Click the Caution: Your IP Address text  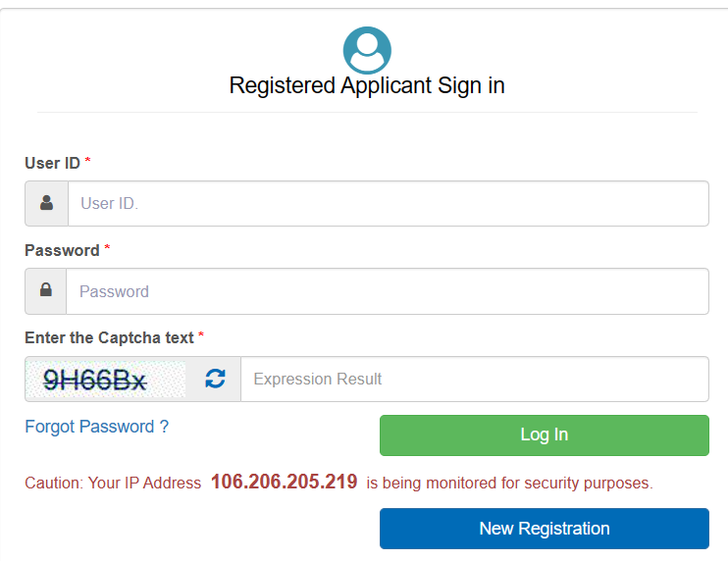(113, 483)
